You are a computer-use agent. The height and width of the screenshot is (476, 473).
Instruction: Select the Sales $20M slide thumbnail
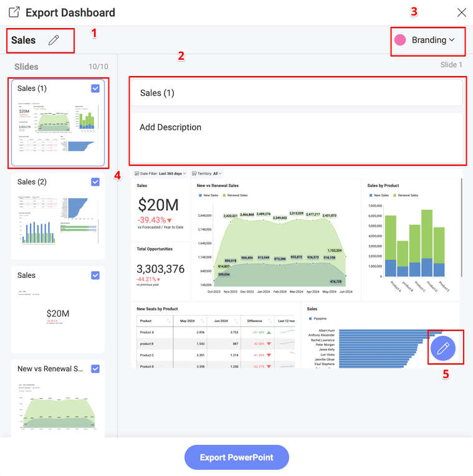[58, 310]
